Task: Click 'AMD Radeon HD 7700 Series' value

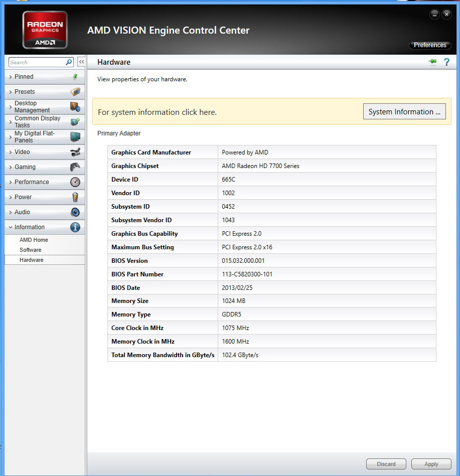Action: (x=260, y=166)
